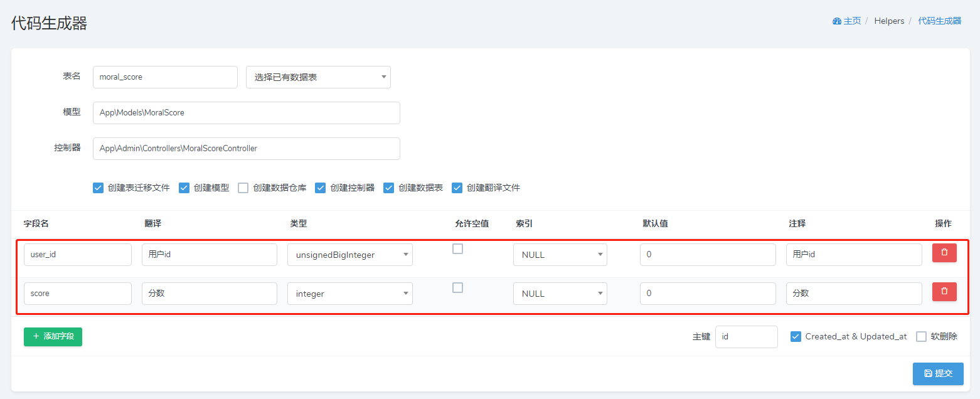This screenshot has height=399, width=980.
Task: Click 用户id translation input
Action: point(210,255)
